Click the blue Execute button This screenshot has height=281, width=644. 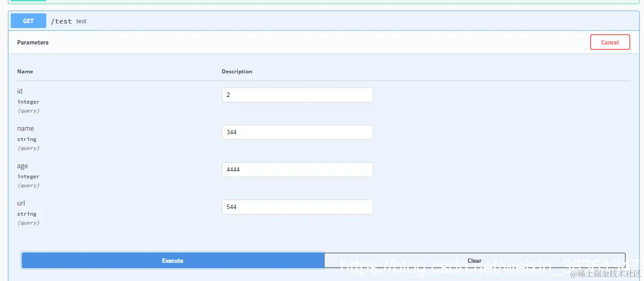coord(173,261)
